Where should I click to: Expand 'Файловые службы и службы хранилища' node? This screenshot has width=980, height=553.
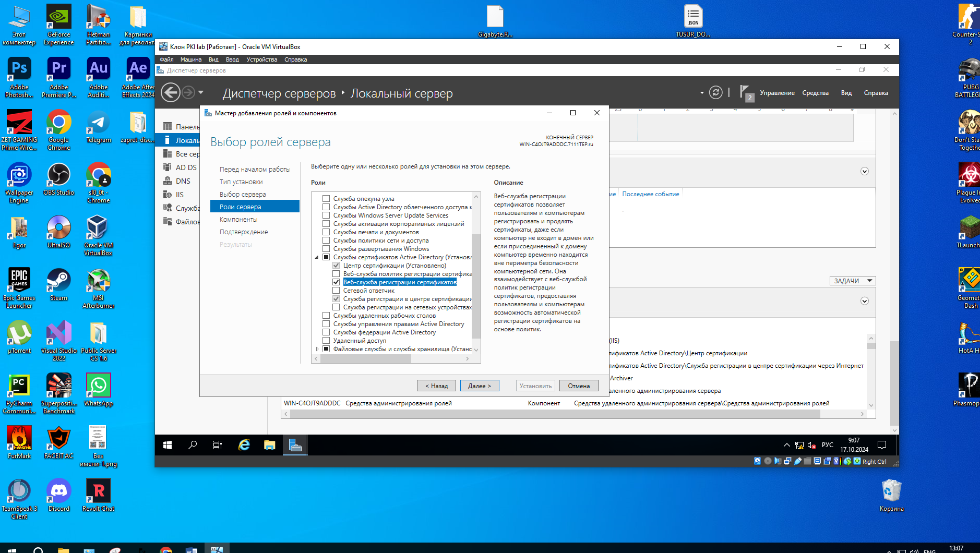(316, 349)
